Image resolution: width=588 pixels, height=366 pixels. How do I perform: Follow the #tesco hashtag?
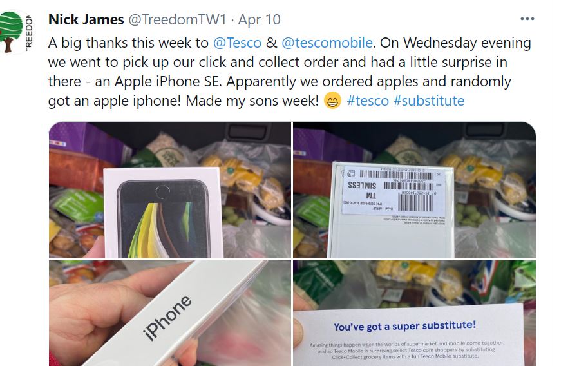(x=368, y=101)
